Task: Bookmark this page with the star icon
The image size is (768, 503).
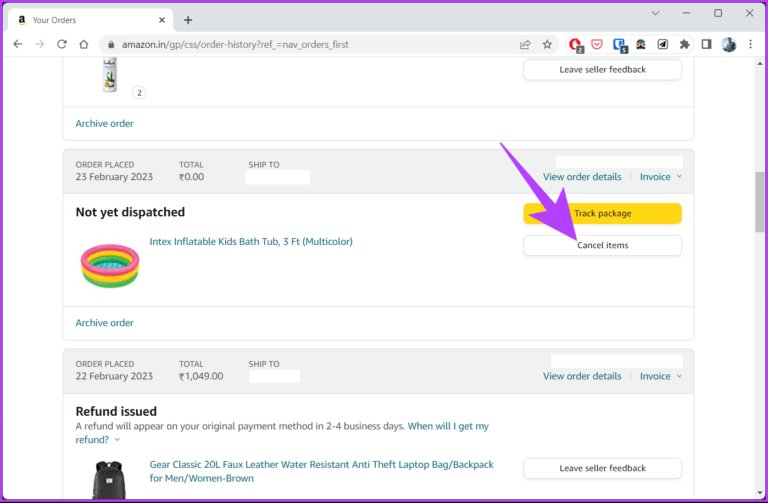Action: [547, 45]
